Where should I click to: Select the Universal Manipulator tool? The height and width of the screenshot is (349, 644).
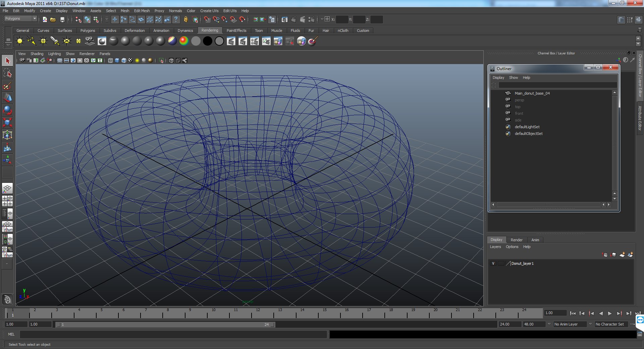pyautogui.click(x=7, y=135)
